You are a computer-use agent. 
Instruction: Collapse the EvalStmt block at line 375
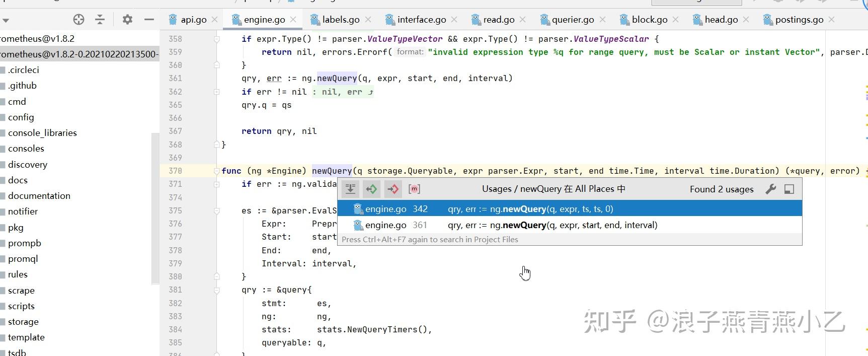click(216, 210)
